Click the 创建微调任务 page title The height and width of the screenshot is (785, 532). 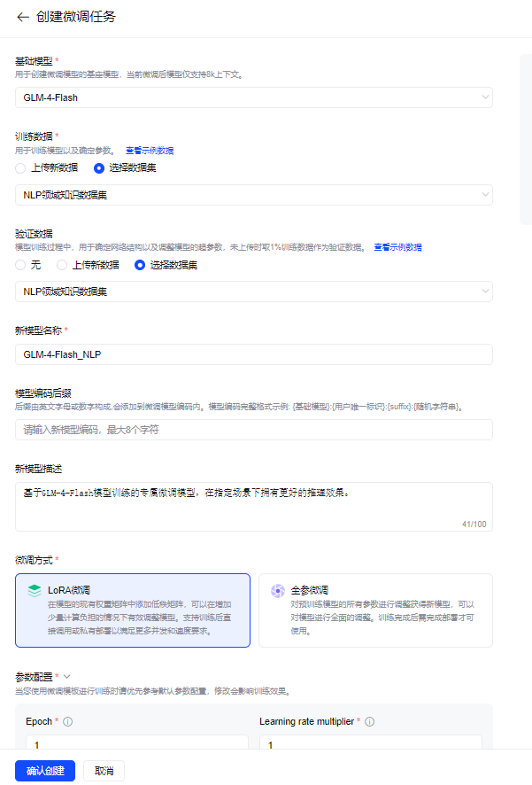coord(76,17)
